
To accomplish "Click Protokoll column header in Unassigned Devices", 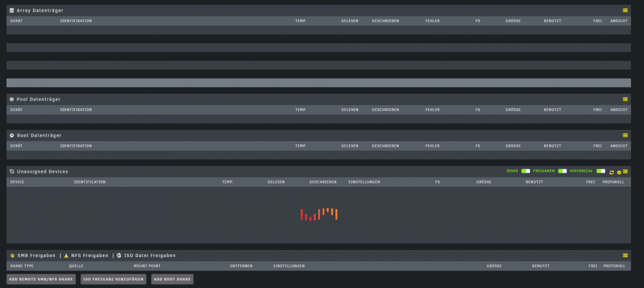I will click(613, 182).
